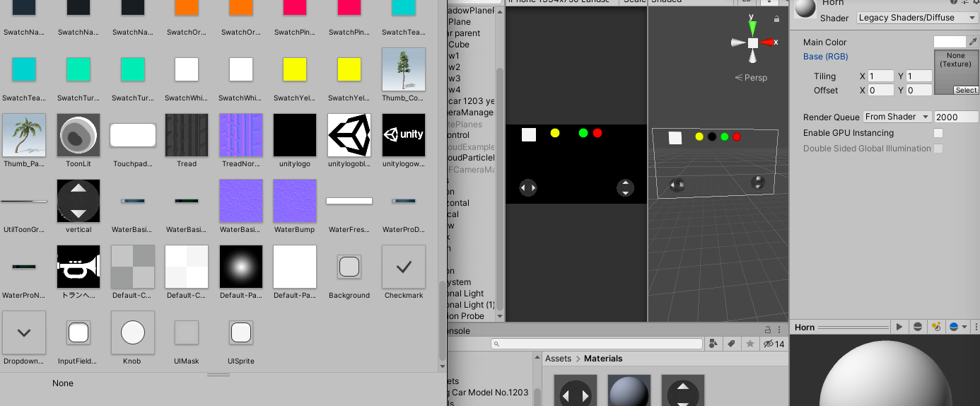Screen dimensions: 980x406
Task: Select Cube in the Hierarchy list
Action: point(457,45)
